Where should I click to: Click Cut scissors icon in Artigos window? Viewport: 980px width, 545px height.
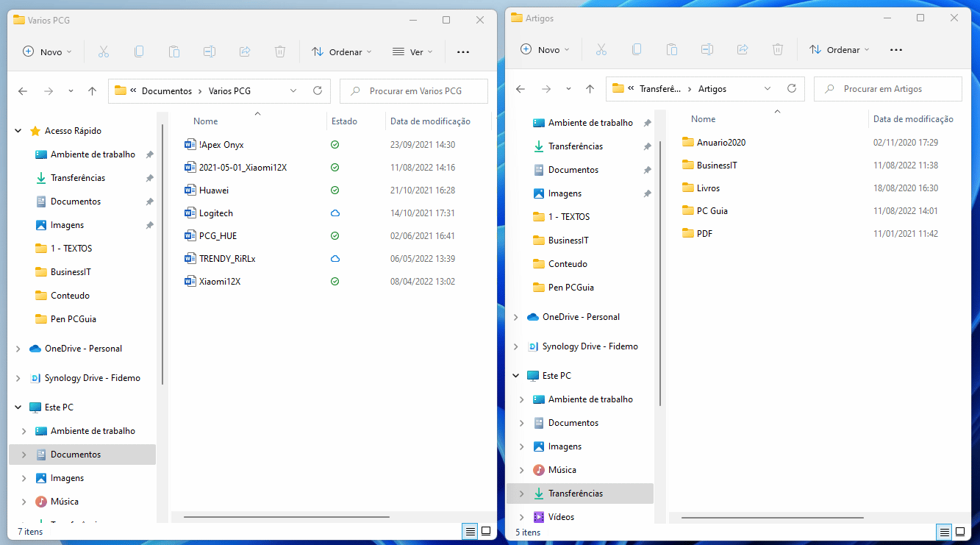coord(601,49)
